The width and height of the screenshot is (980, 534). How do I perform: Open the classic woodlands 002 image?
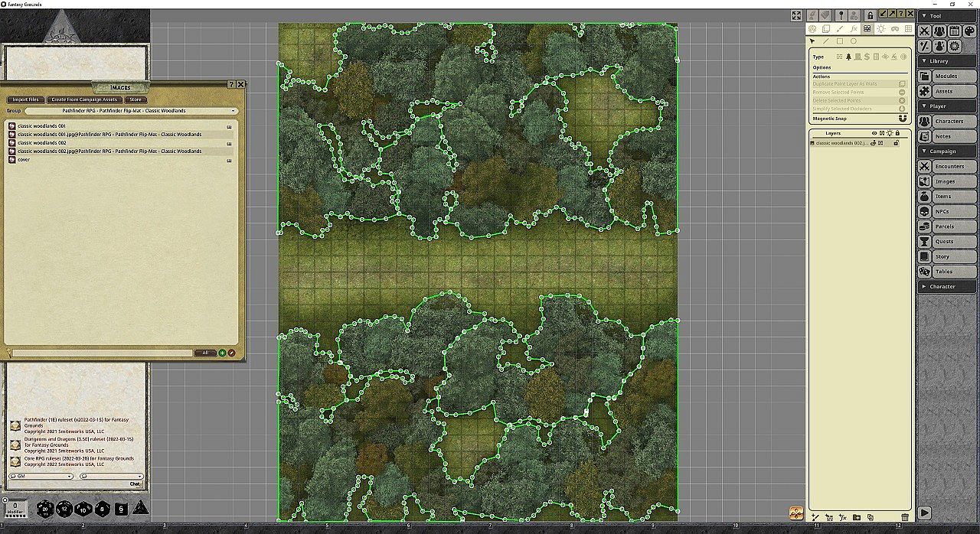tap(42, 143)
